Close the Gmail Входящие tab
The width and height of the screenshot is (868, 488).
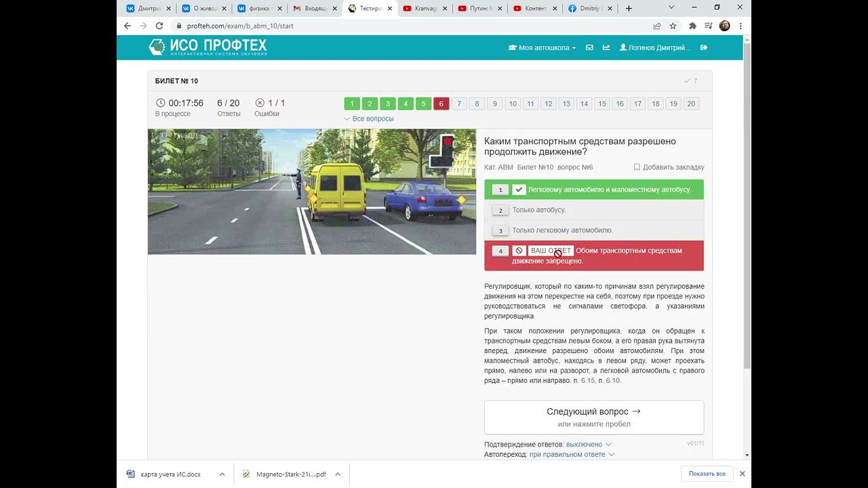[x=334, y=9]
